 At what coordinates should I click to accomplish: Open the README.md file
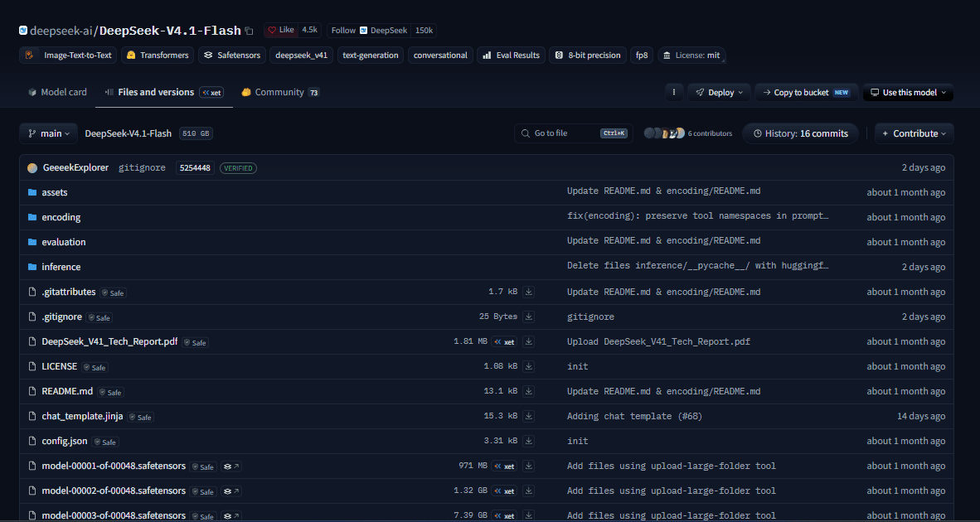[67, 391]
